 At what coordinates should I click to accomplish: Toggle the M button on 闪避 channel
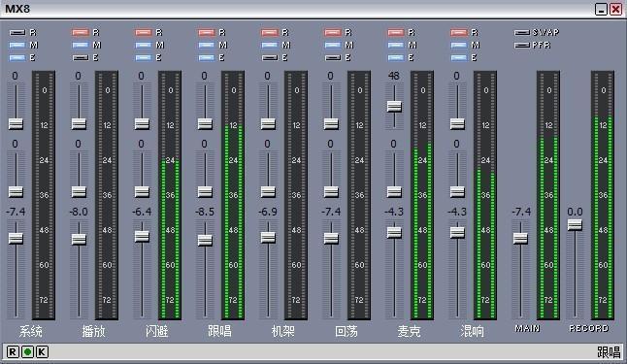[143, 46]
